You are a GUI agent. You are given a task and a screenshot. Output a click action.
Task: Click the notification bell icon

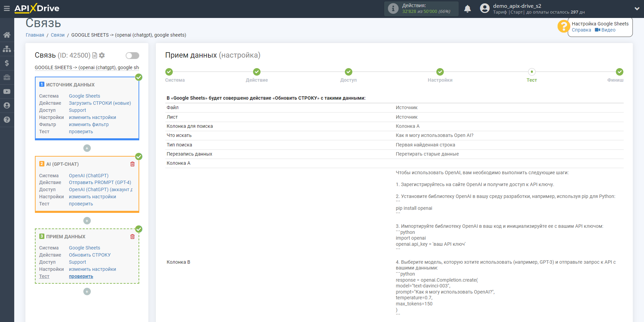[468, 9]
